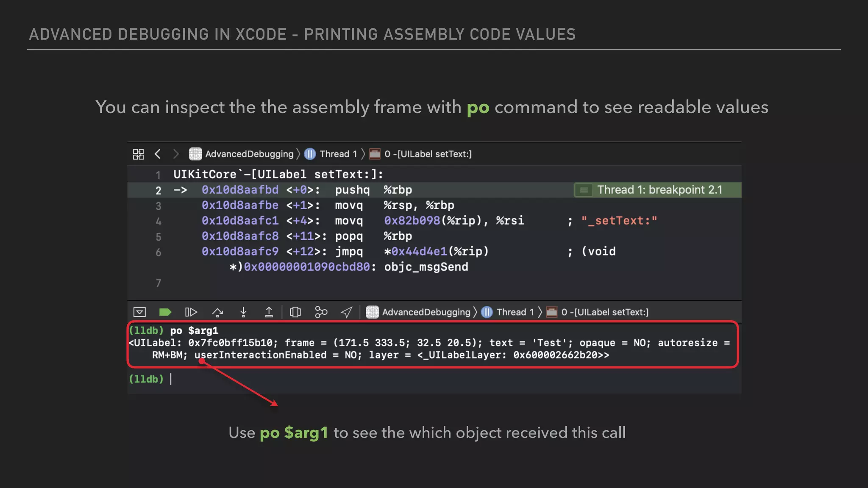Open frame 0 -[UILabel setText:] in editor jump bar

(428, 154)
